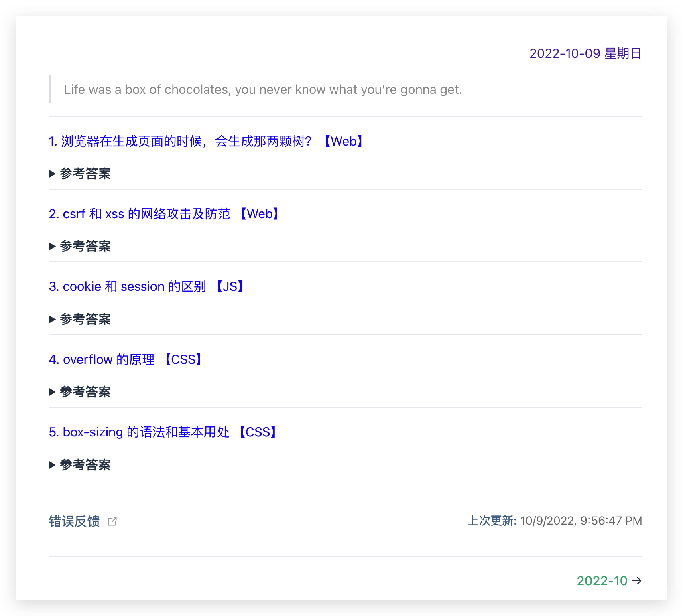Reveal the 参考答案 label for question 2
The height and width of the screenshot is (616, 683).
[x=85, y=246]
